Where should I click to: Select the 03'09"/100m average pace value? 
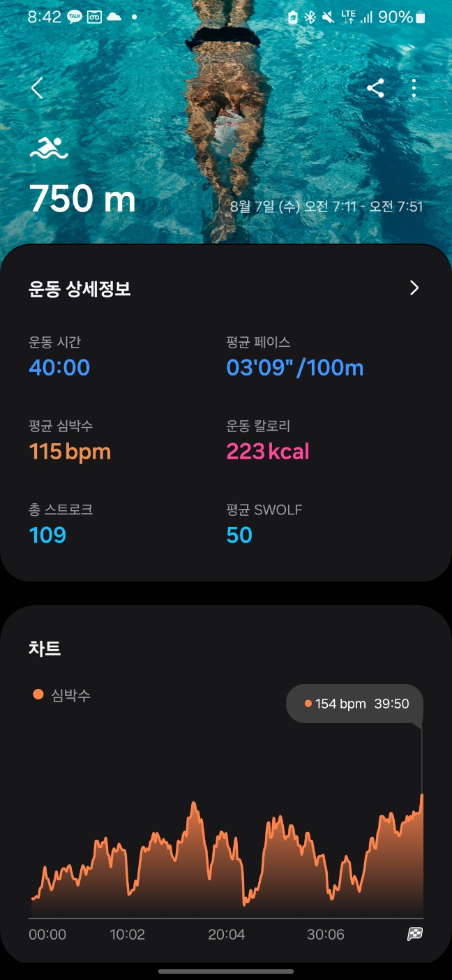tap(294, 368)
